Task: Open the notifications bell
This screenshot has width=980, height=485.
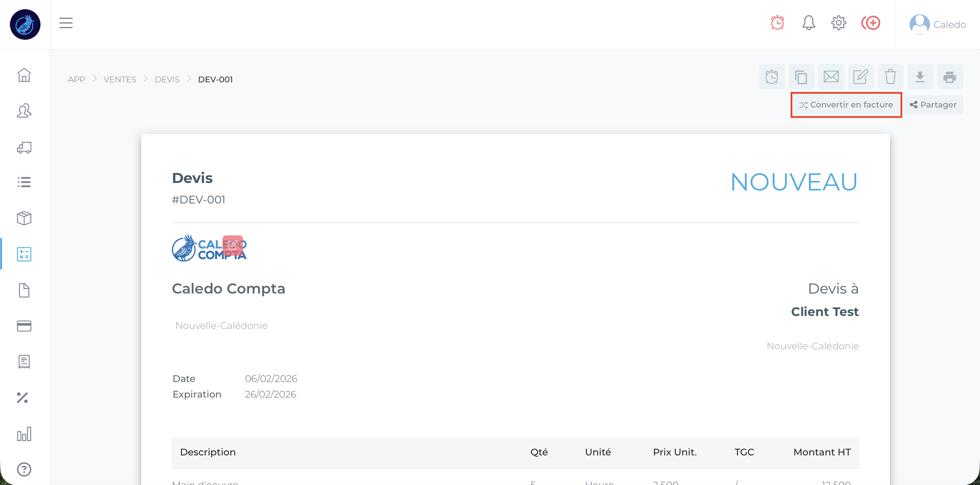Action: 808,23
